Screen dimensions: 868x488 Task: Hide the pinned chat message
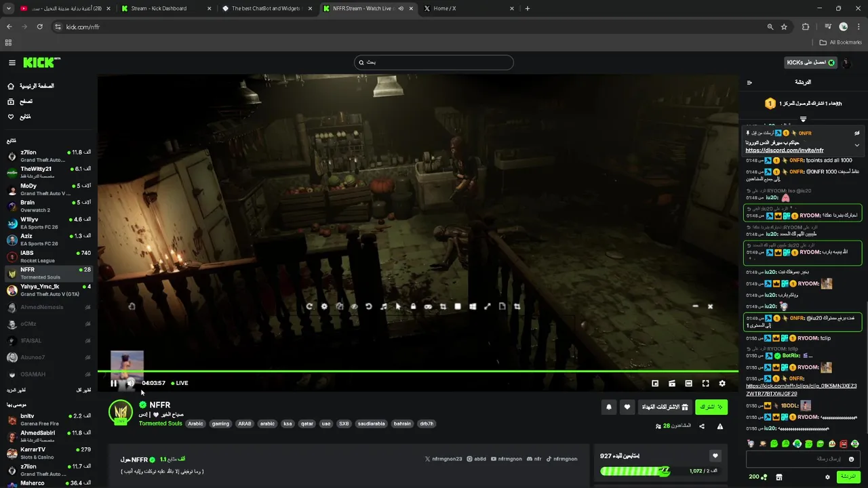856,133
